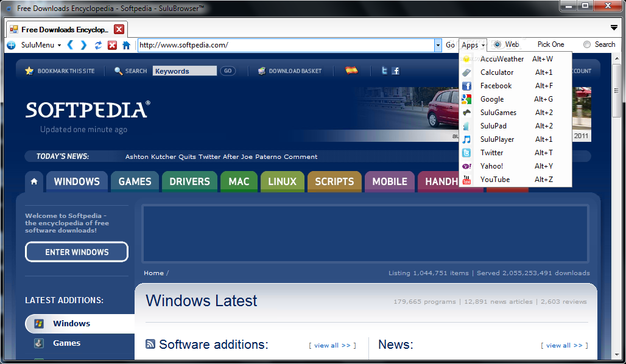
Task: Launch Calculator from the Apps menu
Action: 515,72
